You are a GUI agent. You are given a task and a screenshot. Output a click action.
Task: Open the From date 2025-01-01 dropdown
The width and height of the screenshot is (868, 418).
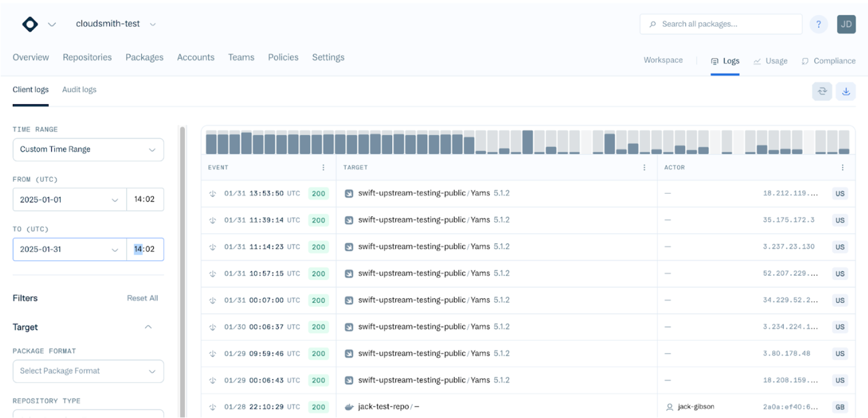point(69,200)
